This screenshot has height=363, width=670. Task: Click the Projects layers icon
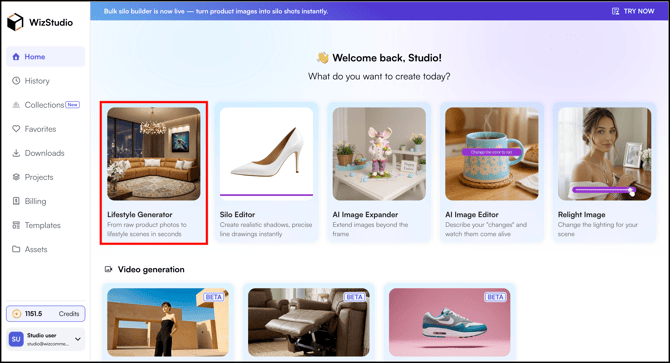coord(16,177)
